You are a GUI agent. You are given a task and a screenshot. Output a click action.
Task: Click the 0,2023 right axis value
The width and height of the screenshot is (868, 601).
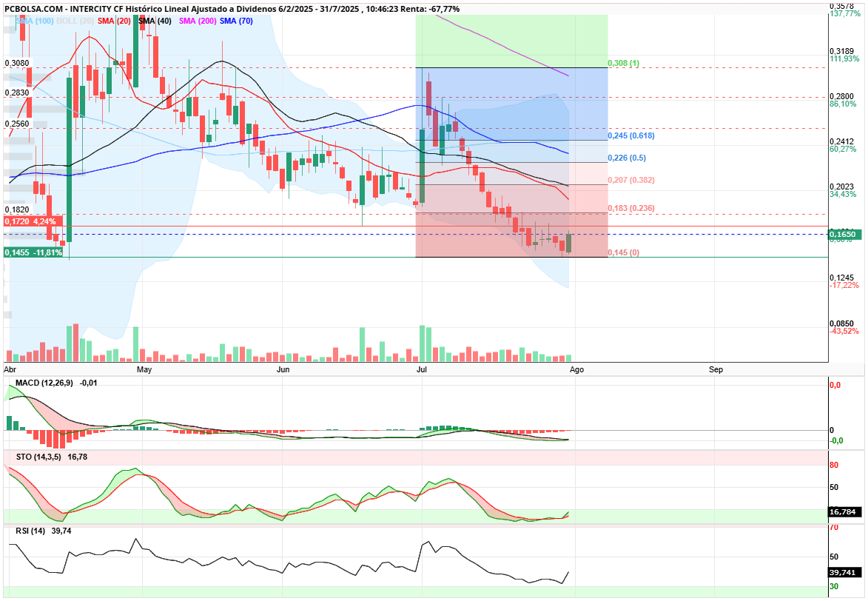[x=842, y=187]
